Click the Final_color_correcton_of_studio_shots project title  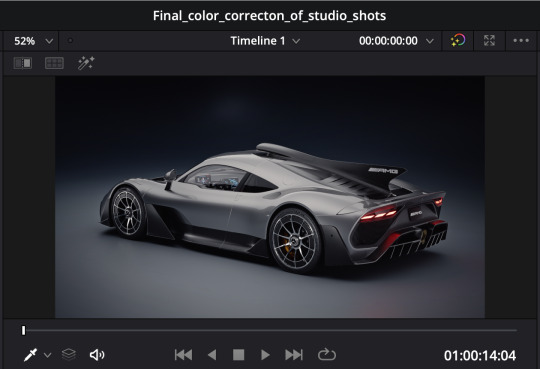pyautogui.click(x=269, y=16)
